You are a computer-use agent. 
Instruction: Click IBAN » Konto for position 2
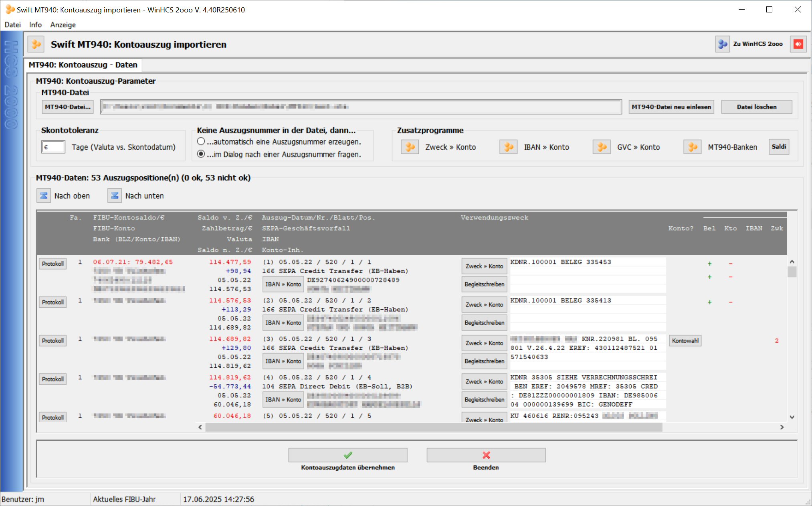click(x=283, y=323)
